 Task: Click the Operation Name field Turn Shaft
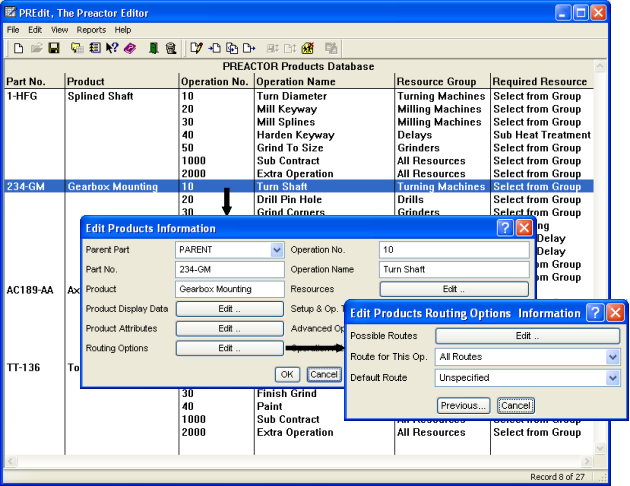tap(454, 270)
